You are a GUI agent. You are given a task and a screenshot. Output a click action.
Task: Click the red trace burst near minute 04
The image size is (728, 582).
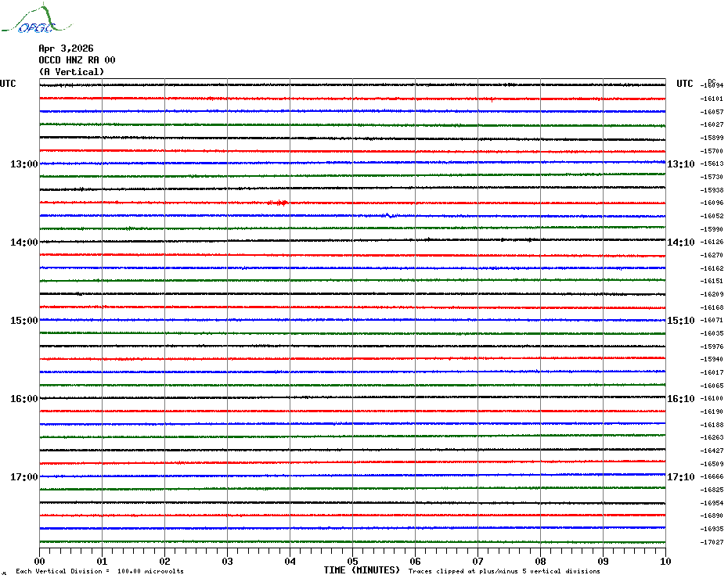click(278, 203)
